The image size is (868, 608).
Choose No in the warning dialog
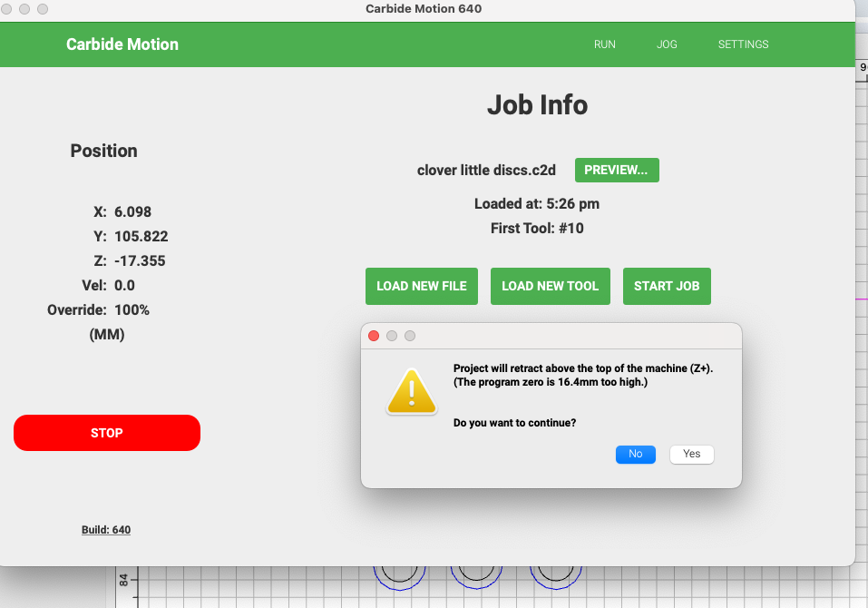636,454
